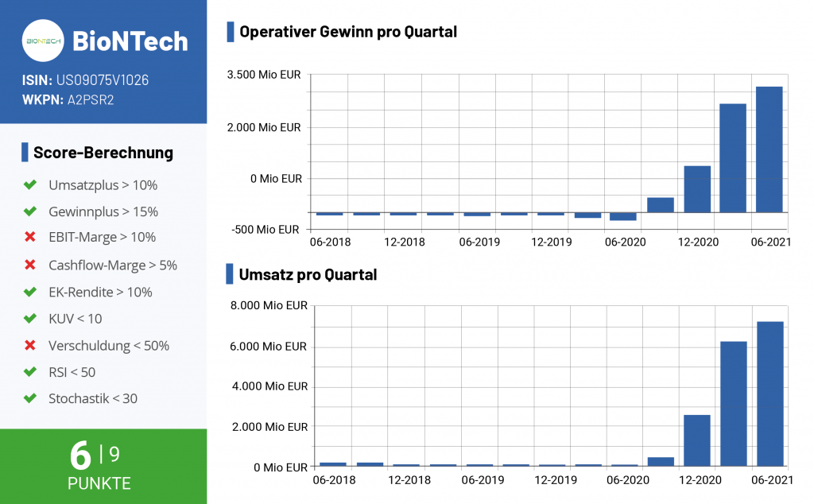Click 2.000 Mio EUR on the Operativer Gewinn axis
Screen dimensions: 814x504
coord(264,127)
